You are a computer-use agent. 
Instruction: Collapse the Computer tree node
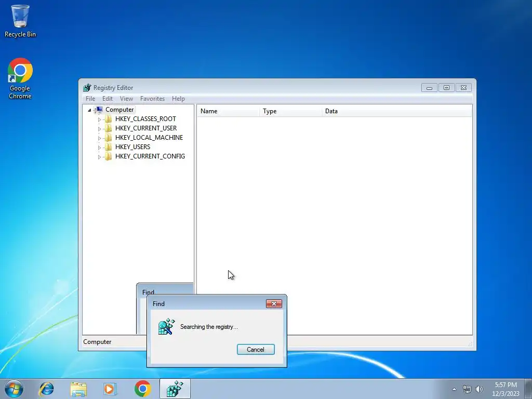click(x=89, y=110)
